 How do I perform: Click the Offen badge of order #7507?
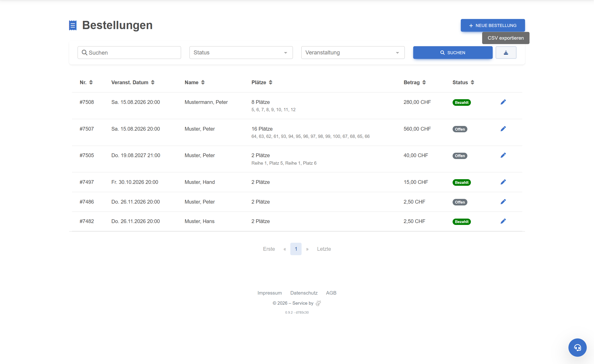click(x=460, y=129)
